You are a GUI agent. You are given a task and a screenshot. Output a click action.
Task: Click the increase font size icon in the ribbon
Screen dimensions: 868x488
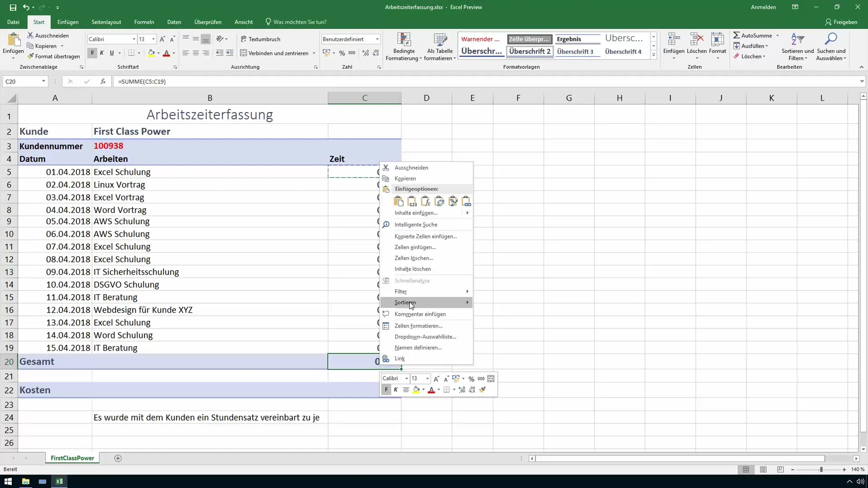(x=162, y=39)
